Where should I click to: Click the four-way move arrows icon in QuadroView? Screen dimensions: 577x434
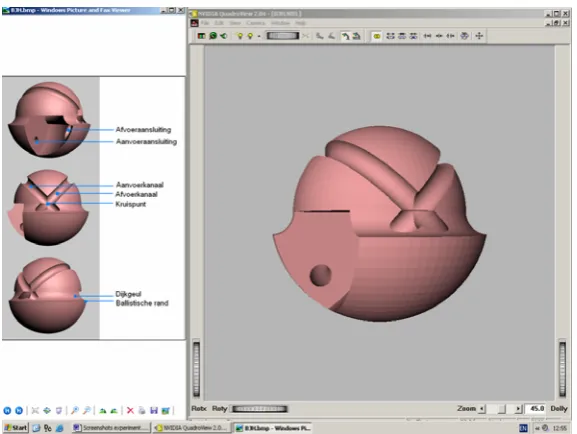tap(479, 36)
